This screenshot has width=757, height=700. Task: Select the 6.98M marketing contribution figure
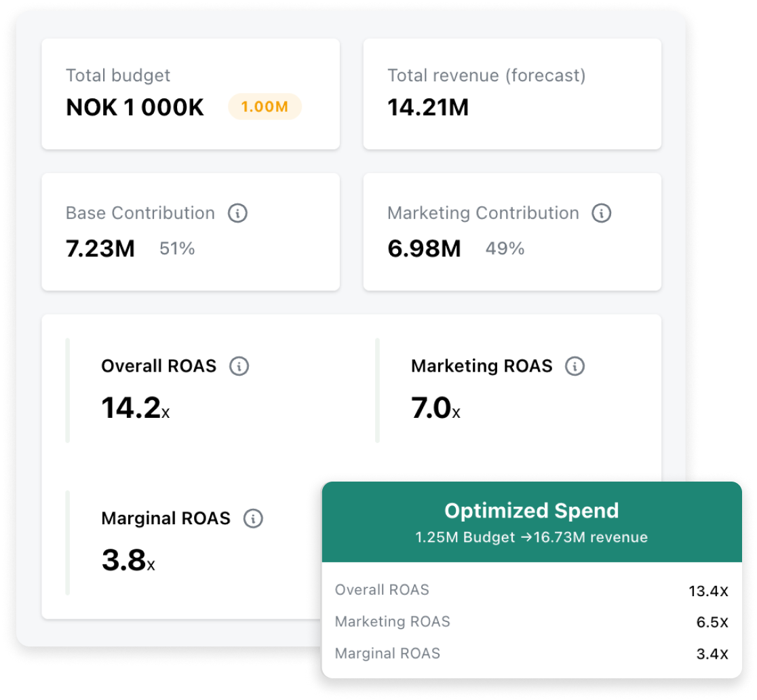[424, 249]
